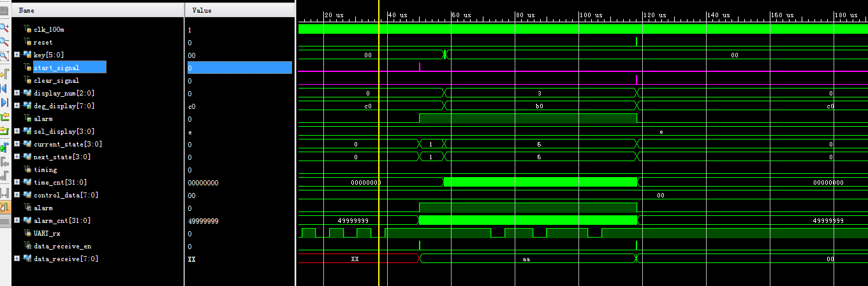
Task: Click the Zoom Fit icon
Action: [x=4, y=57]
